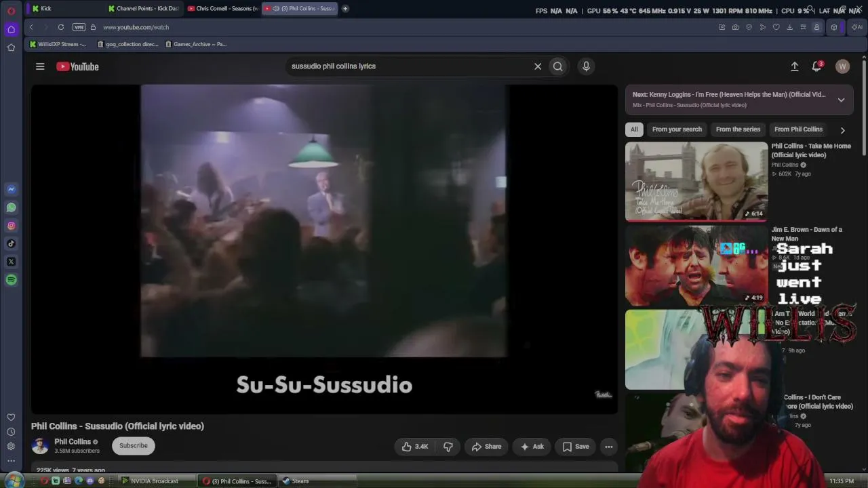Viewport: 868px width, 488px height.
Task: Toggle the Opera VPN badge
Action: (79, 27)
